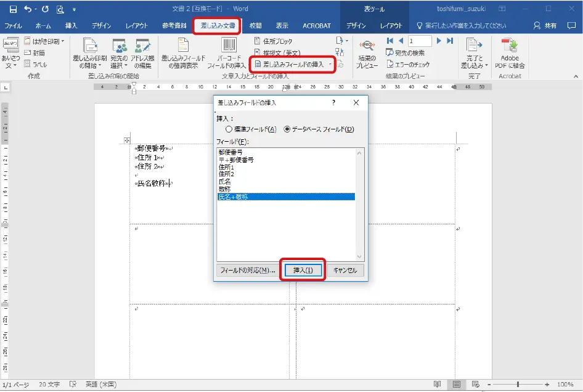
Task: Go to the last record
Action: [450, 41]
